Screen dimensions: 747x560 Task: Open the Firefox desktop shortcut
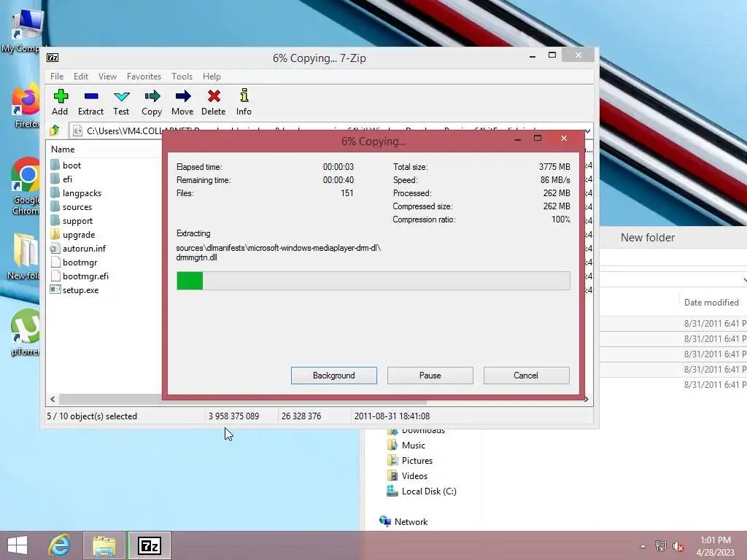click(26, 107)
